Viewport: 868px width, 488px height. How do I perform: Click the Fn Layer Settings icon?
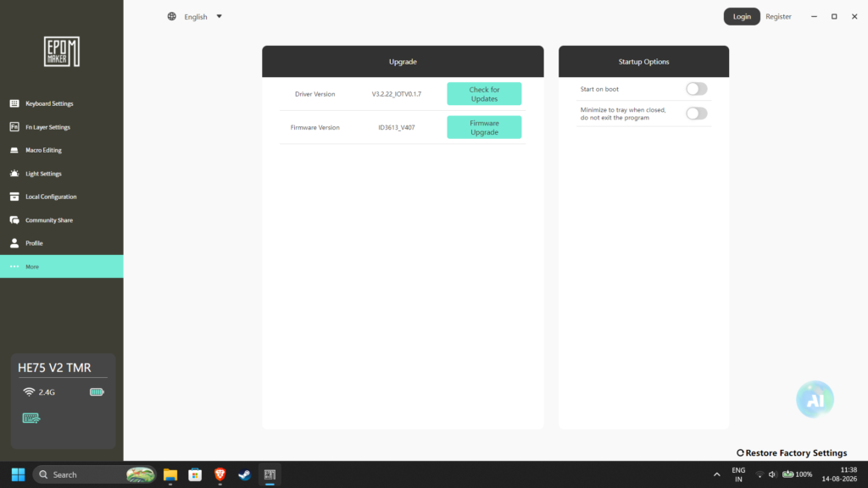pyautogui.click(x=14, y=127)
